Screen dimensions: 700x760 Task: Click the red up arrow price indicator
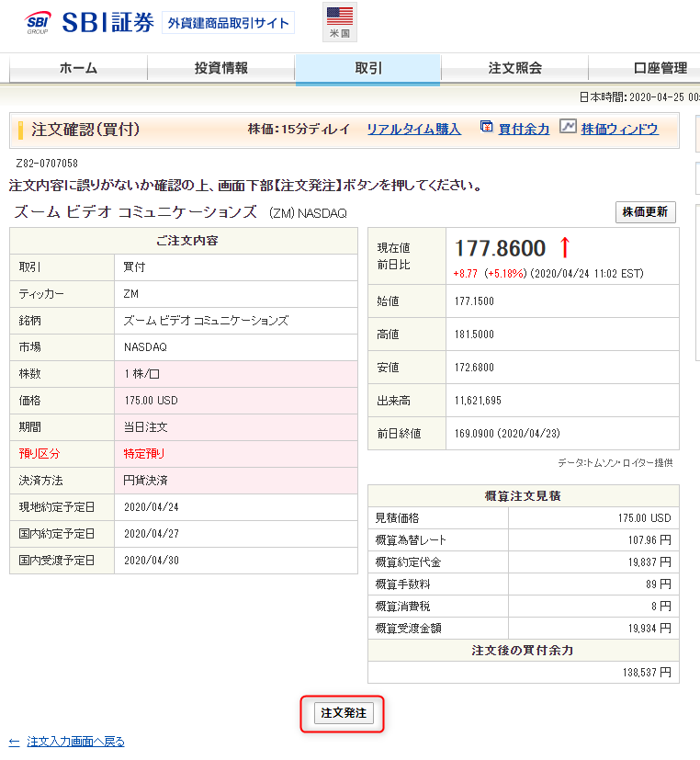click(x=564, y=247)
